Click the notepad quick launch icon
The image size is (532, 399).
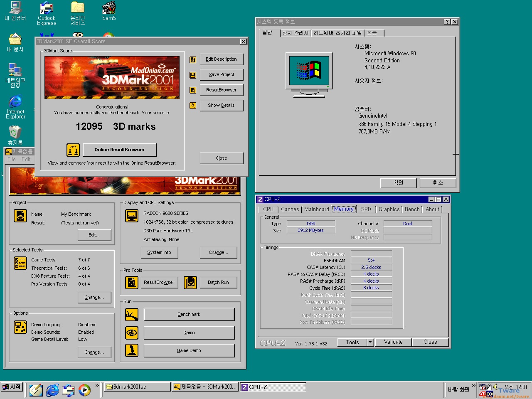[x=36, y=390]
